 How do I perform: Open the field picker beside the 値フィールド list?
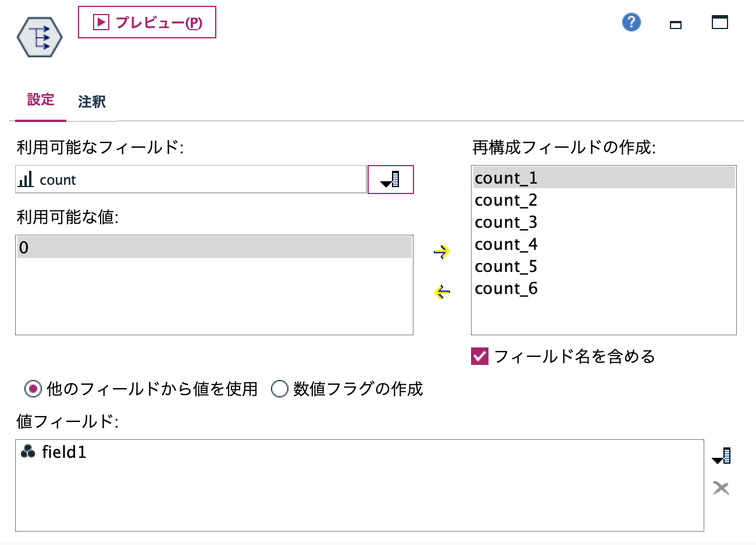pos(721,456)
